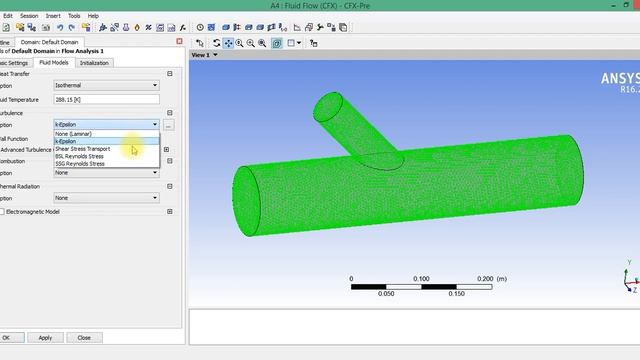Click the Boundary blue box toolbar icon
The image size is (640, 360).
click(x=226, y=27)
